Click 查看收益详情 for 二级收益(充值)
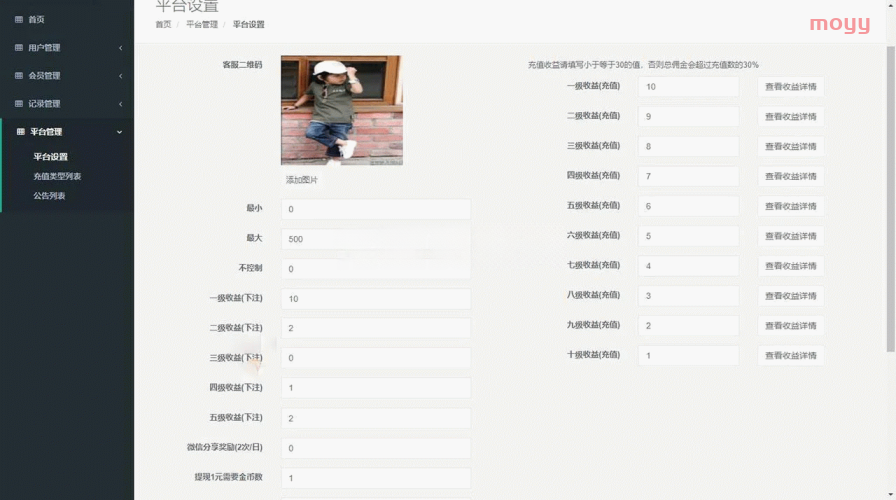This screenshot has width=896, height=500. [791, 117]
